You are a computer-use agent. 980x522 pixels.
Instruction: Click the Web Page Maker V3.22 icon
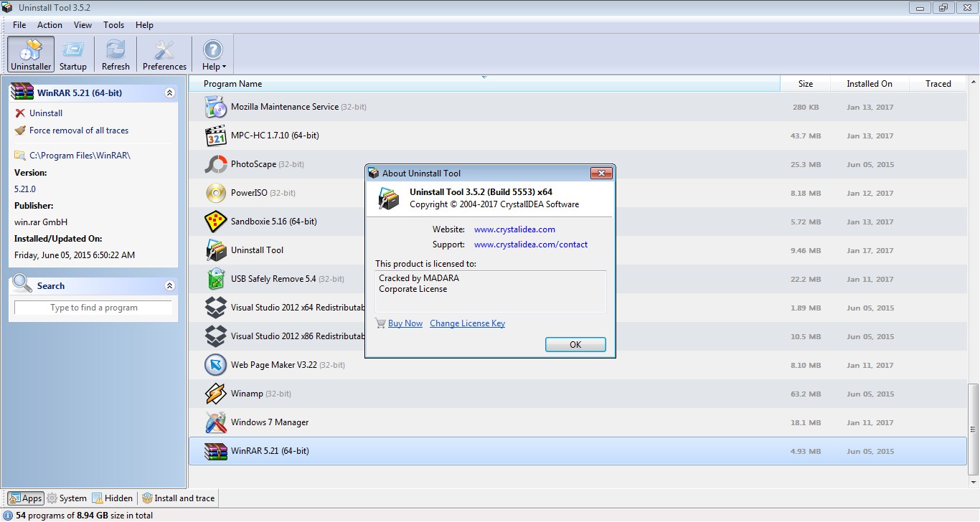pos(216,365)
